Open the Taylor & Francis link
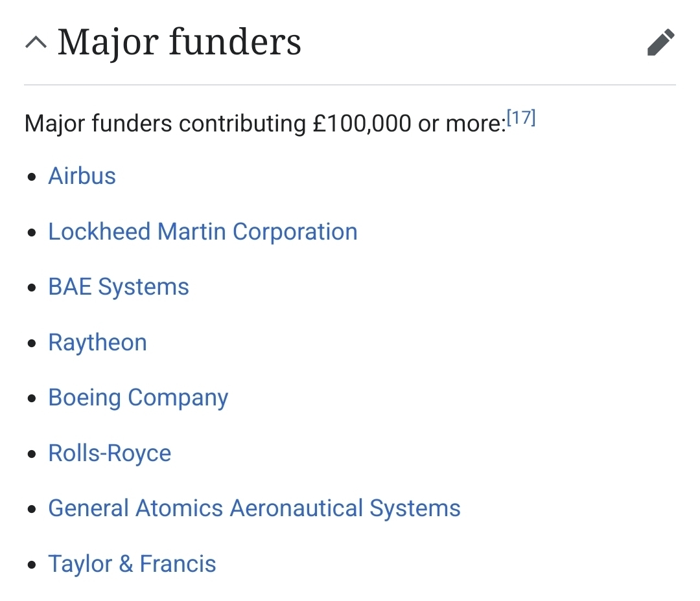 (x=132, y=564)
